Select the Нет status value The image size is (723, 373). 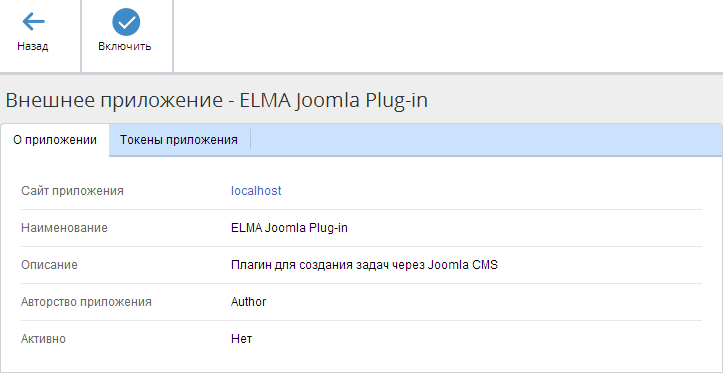click(242, 339)
